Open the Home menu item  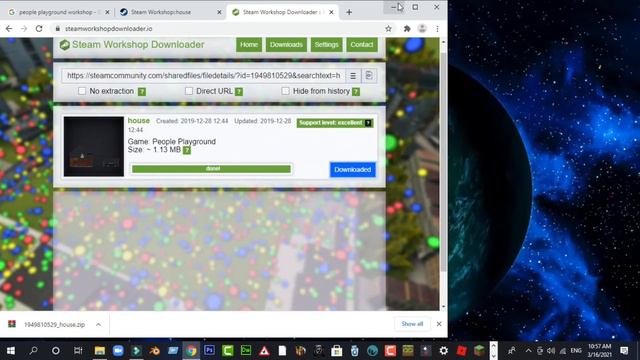249,45
